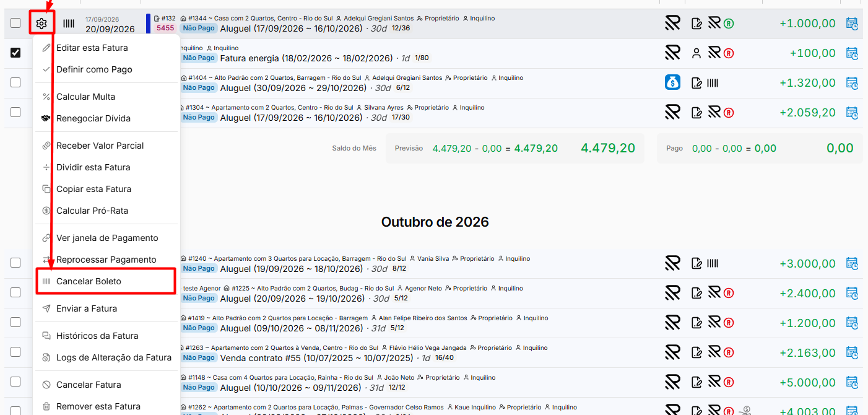Open the calendar clock icon for the +2.059,20 invoice
This screenshot has width=868, height=415.
point(852,113)
